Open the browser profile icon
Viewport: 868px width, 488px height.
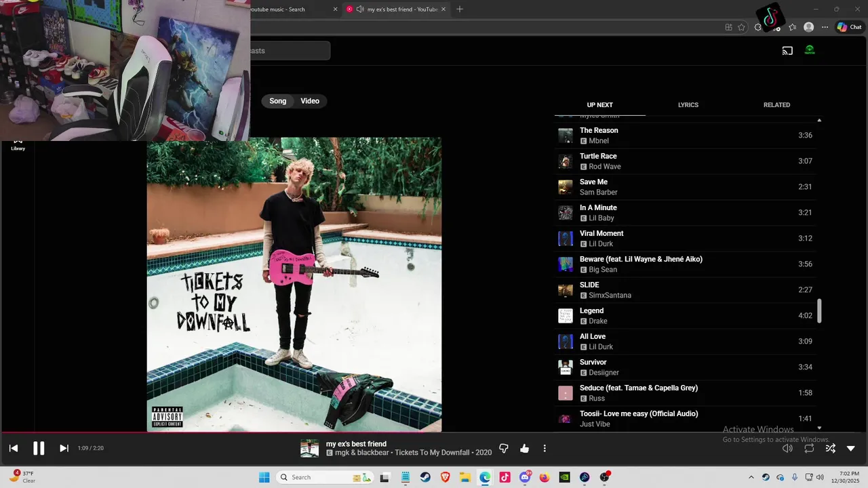[x=808, y=27]
